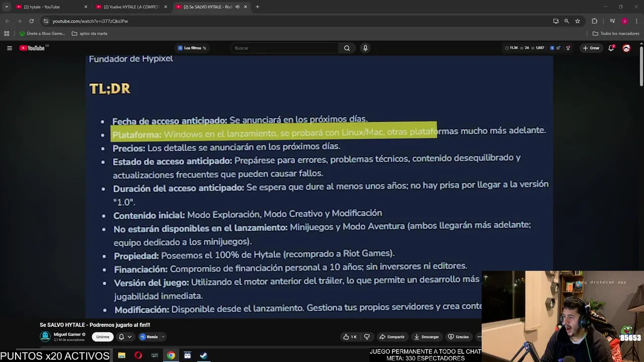This screenshot has width=644, height=362.
Task: Expand the notification bell dropdown arrow
Action: click(x=129, y=337)
